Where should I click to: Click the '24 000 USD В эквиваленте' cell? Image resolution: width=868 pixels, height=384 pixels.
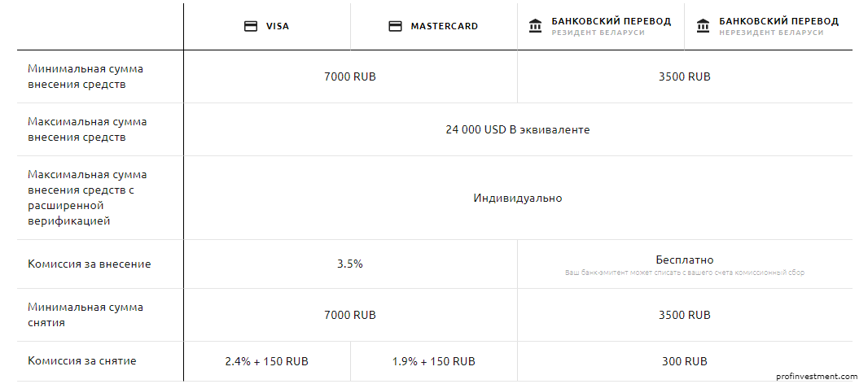click(518, 129)
